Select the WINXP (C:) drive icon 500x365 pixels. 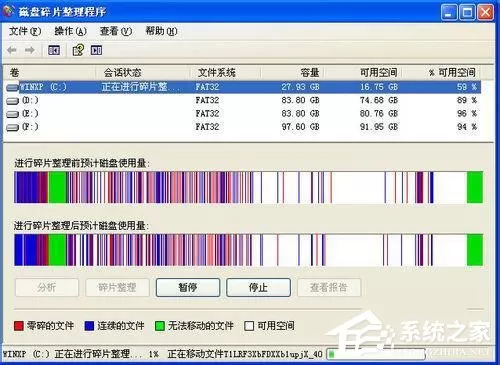pyautogui.click(x=12, y=87)
